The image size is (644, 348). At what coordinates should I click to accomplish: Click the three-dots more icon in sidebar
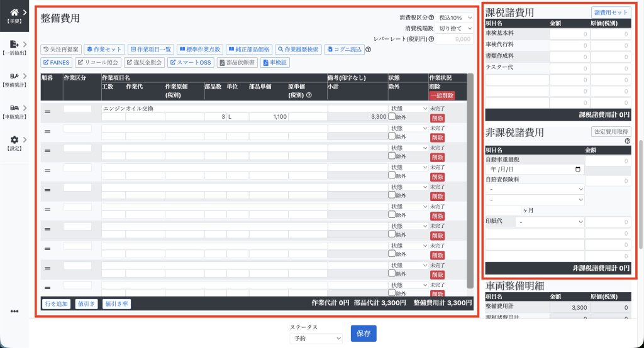(14, 311)
